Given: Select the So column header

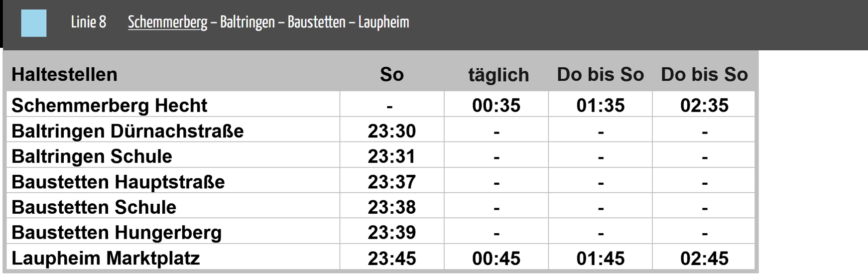Looking at the screenshot, I should 392,74.
